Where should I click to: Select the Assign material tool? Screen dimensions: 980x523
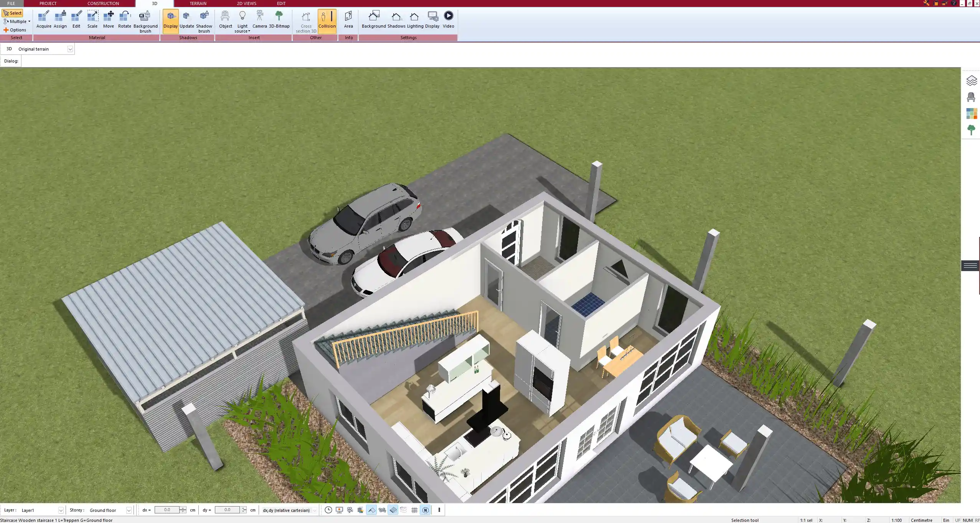pos(60,20)
